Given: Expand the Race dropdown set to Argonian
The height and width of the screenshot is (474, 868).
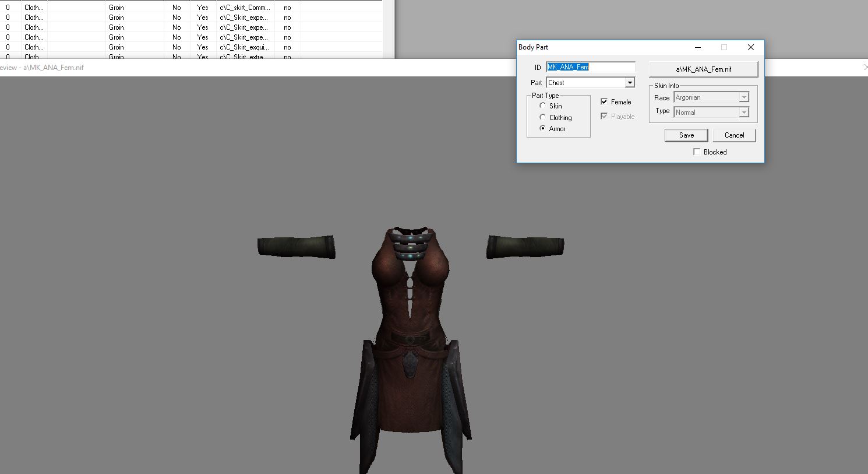Looking at the screenshot, I should 743,97.
